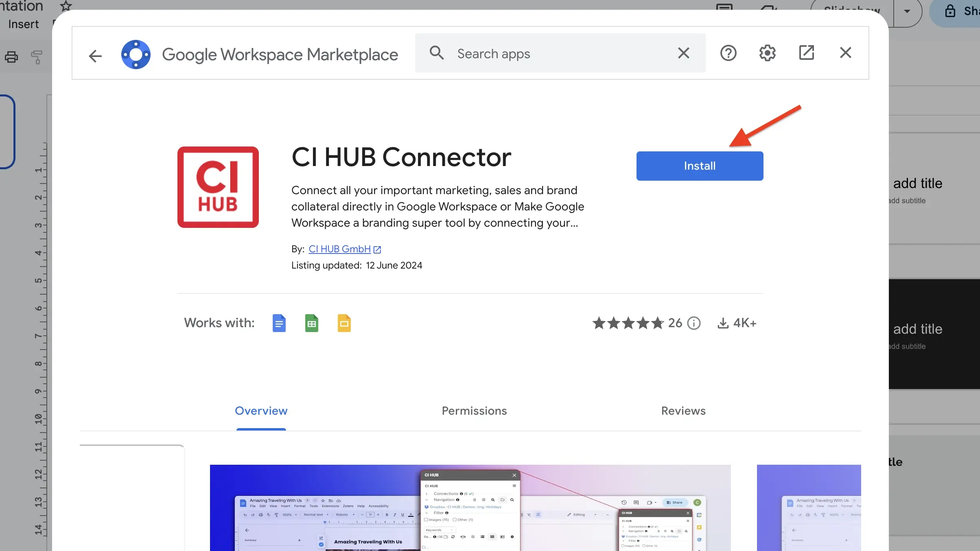Close the Marketplace dialog
This screenshot has height=551, width=980.
tap(846, 52)
